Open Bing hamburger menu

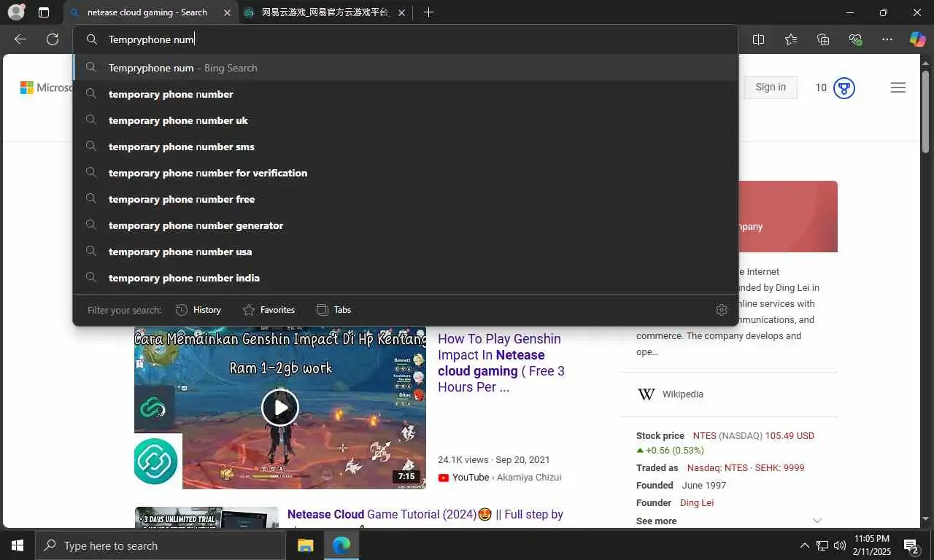(x=898, y=87)
